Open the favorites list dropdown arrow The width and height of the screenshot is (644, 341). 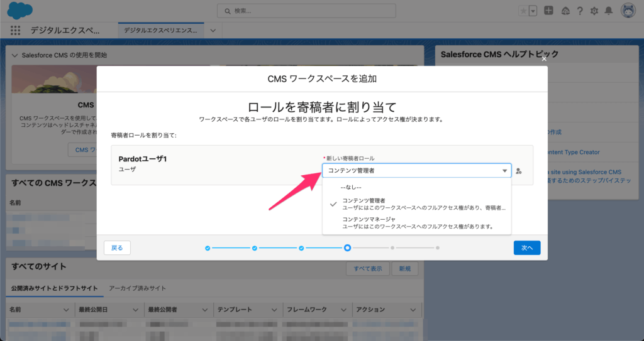(x=533, y=11)
